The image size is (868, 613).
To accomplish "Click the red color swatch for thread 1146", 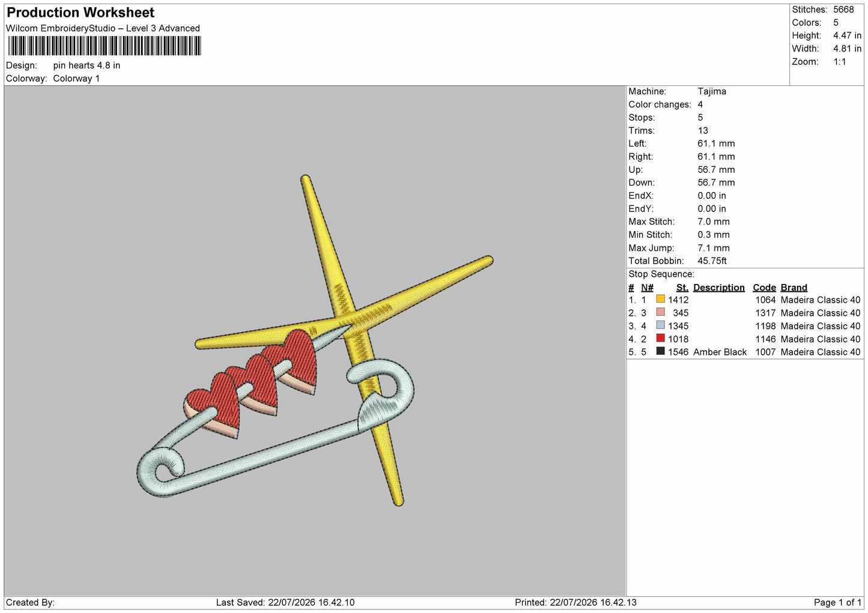I will point(661,339).
